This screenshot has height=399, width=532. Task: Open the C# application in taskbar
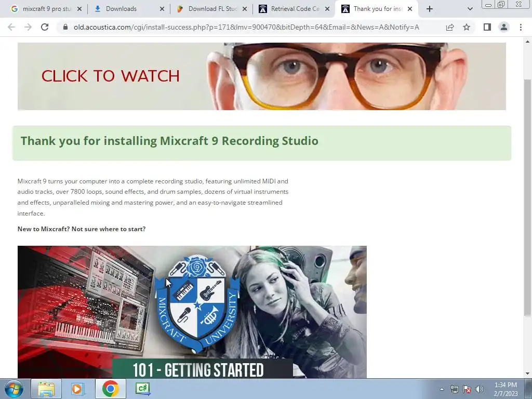[143, 389]
